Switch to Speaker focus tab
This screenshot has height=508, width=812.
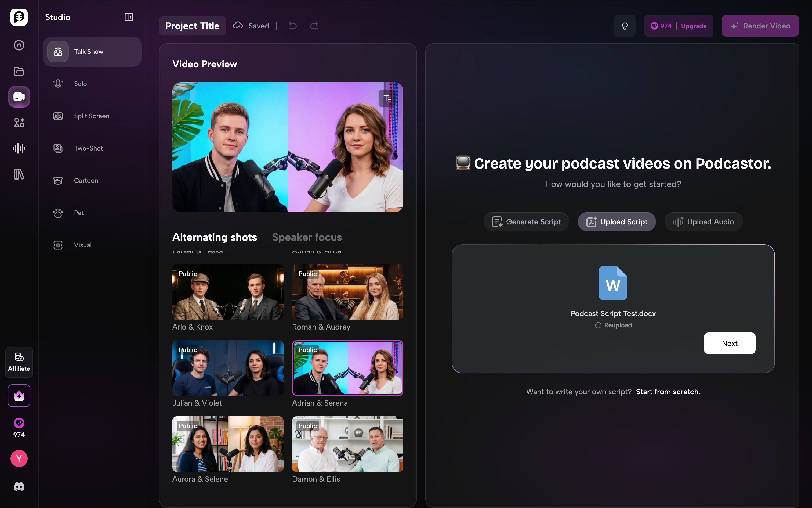click(307, 237)
